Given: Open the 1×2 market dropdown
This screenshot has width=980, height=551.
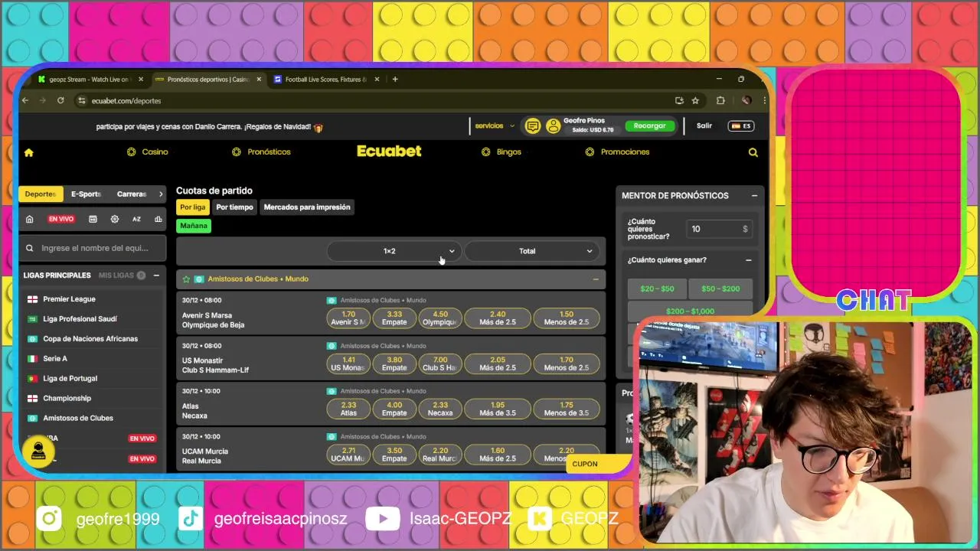Looking at the screenshot, I should (x=394, y=251).
